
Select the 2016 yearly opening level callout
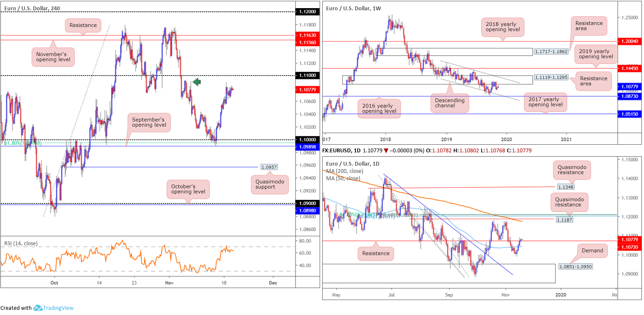coord(379,109)
